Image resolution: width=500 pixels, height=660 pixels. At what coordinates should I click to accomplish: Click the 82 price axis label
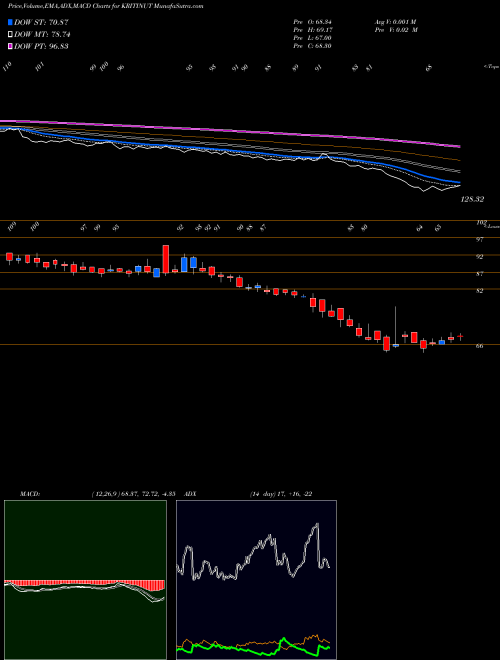[479, 290]
